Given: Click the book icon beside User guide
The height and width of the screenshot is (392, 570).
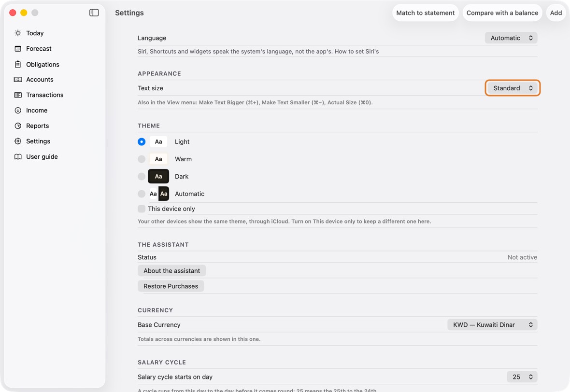Looking at the screenshot, I should point(18,156).
